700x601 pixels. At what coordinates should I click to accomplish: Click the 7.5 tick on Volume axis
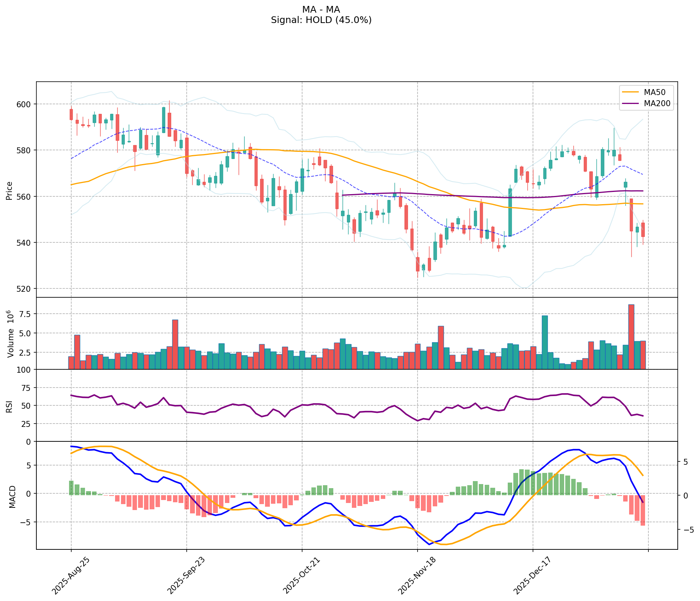click(x=26, y=314)
